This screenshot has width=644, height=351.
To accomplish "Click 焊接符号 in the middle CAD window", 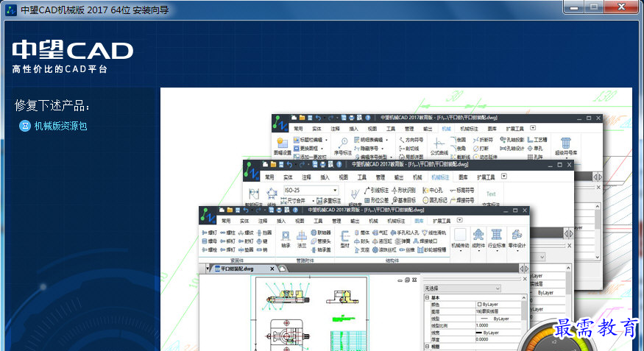I will [462, 200].
